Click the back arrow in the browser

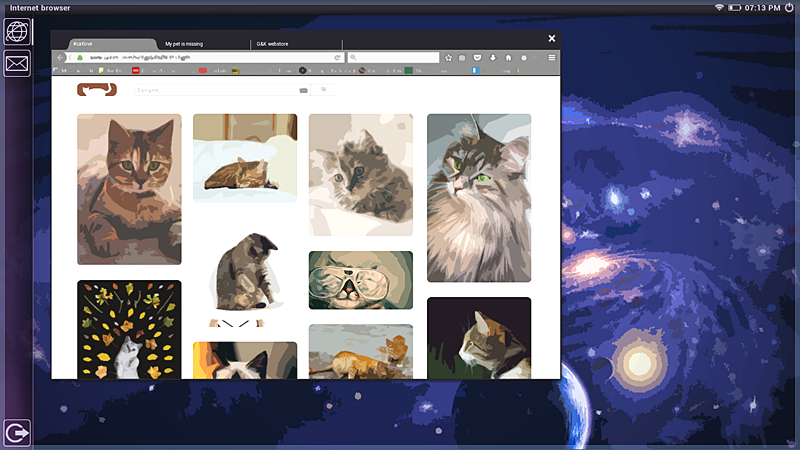pyautogui.click(x=61, y=58)
